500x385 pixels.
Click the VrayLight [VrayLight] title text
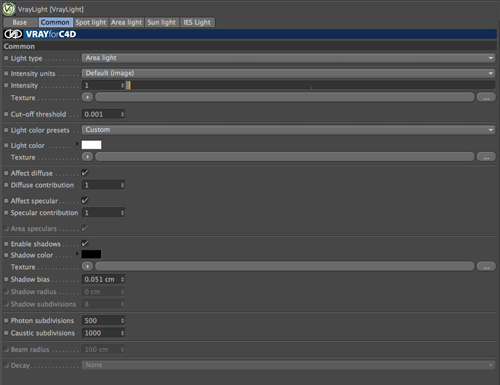tap(51, 9)
